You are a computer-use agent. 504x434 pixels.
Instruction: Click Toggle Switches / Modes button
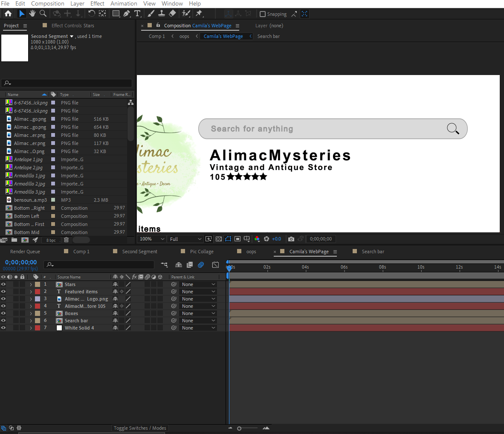[x=140, y=428]
